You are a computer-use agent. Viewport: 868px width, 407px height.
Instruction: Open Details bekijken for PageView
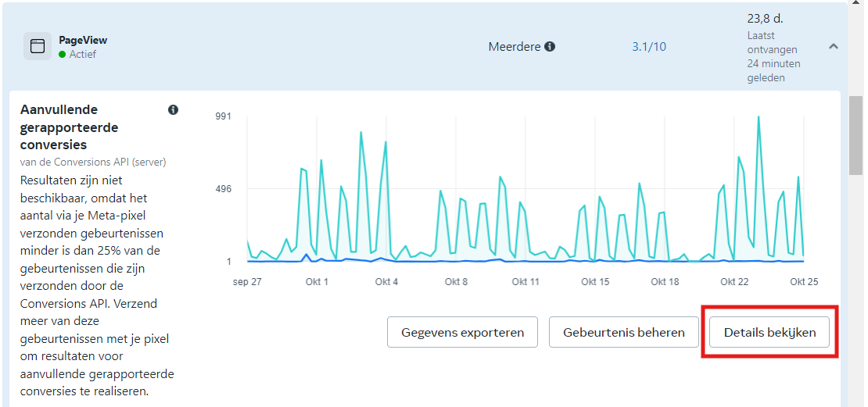[769, 332]
